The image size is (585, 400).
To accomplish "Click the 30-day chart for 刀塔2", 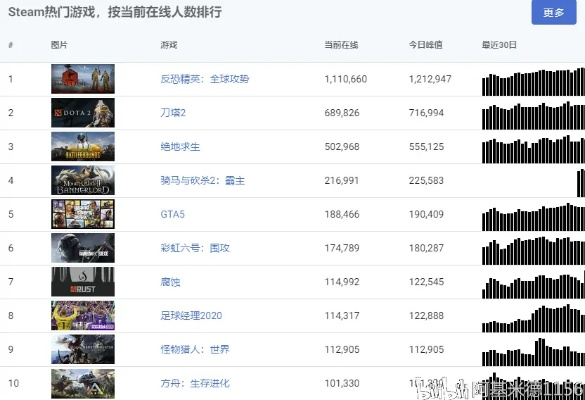I will pos(534,115).
